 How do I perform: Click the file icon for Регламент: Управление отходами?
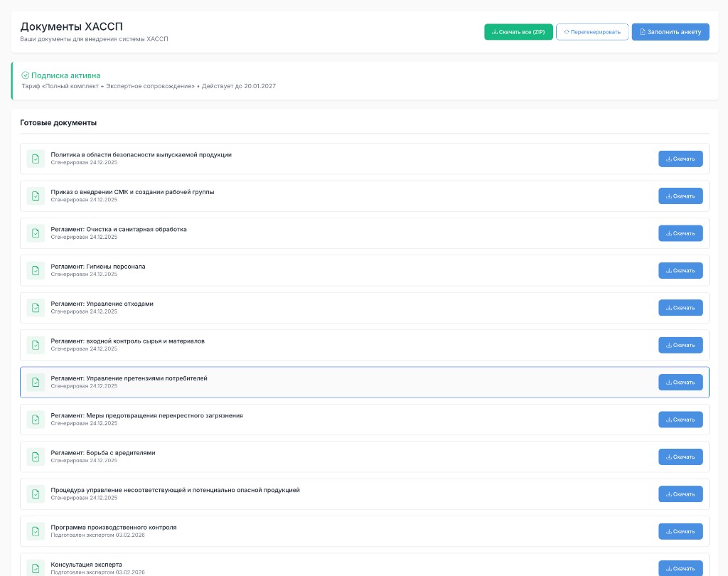click(36, 307)
